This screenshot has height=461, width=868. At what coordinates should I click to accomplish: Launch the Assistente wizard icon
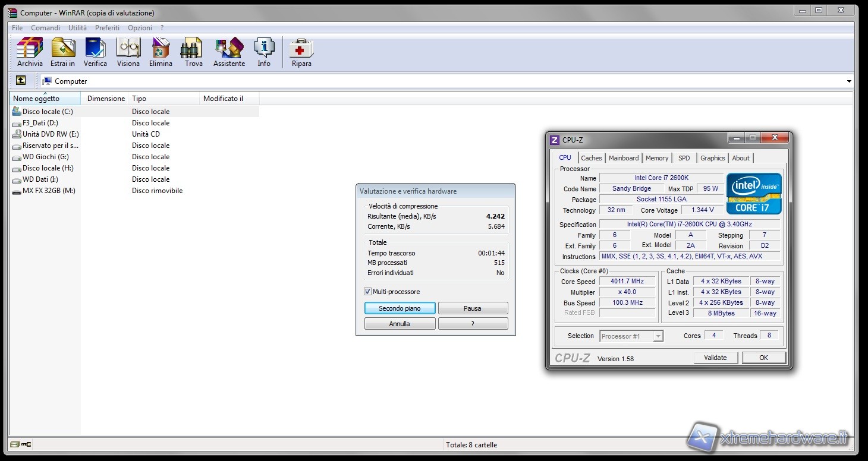click(x=229, y=48)
